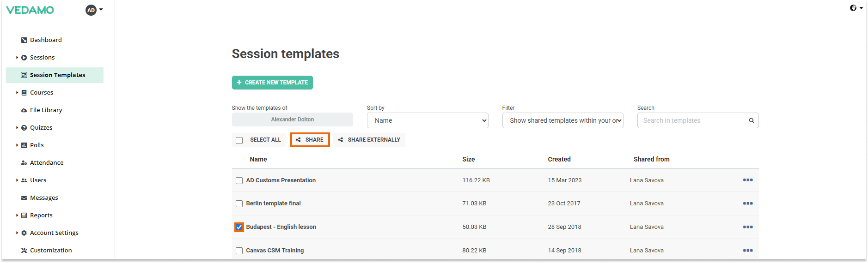The image size is (868, 263).
Task: Expand the Account Settings sidebar arrow
Action: 17,233
